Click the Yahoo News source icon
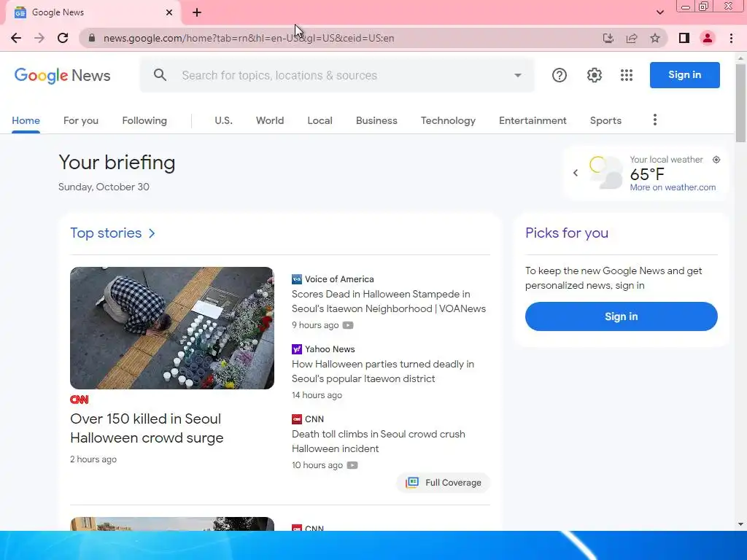Image resolution: width=747 pixels, height=560 pixels. [297, 349]
